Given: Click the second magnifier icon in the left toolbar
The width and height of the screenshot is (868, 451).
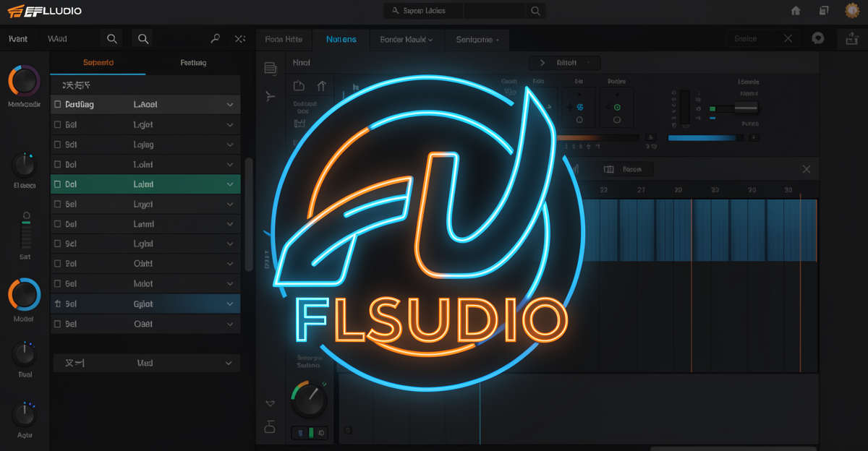Looking at the screenshot, I should pos(143,39).
